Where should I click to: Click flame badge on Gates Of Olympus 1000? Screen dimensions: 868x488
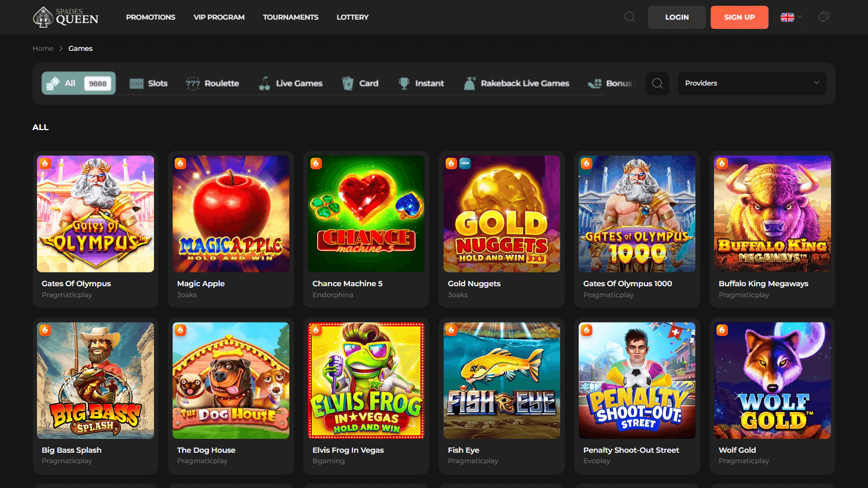point(587,164)
